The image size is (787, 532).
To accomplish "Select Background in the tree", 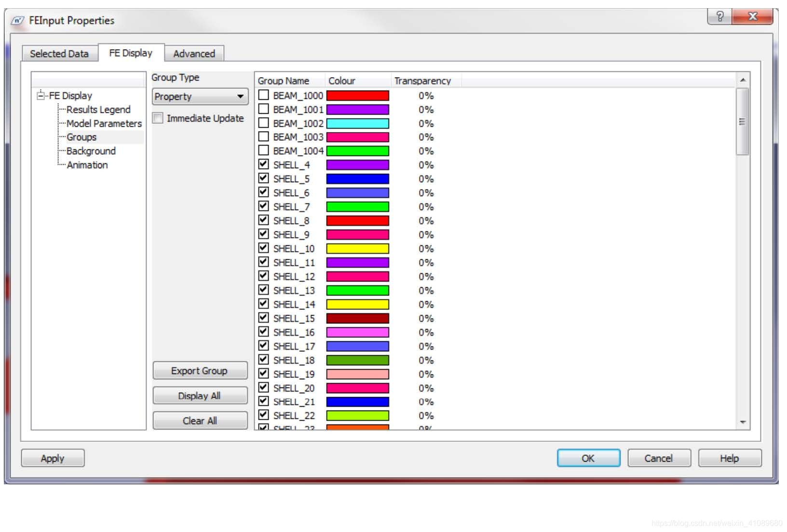I will (x=91, y=151).
